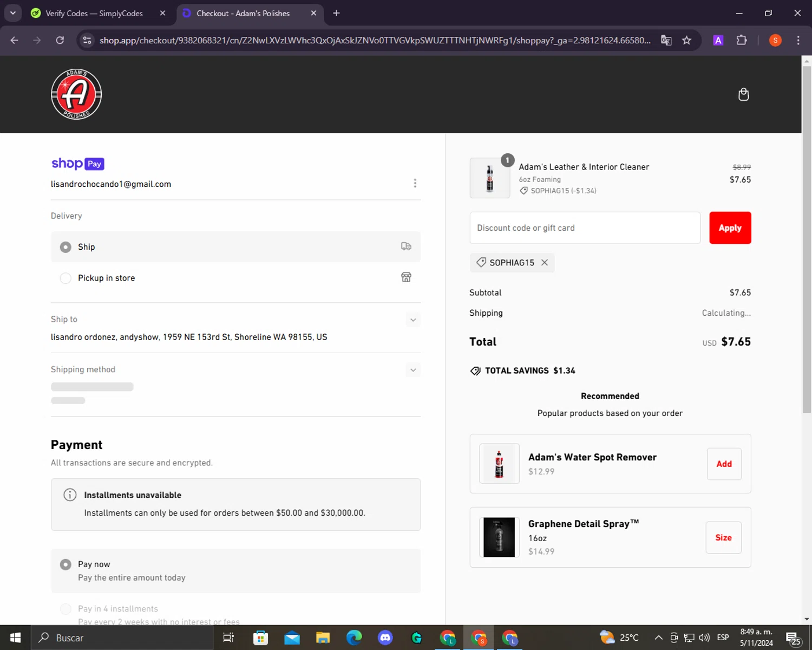Image resolution: width=812 pixels, height=650 pixels.
Task: Switch to Verify Codes — SimplyCodes tab
Action: pyautogui.click(x=94, y=13)
